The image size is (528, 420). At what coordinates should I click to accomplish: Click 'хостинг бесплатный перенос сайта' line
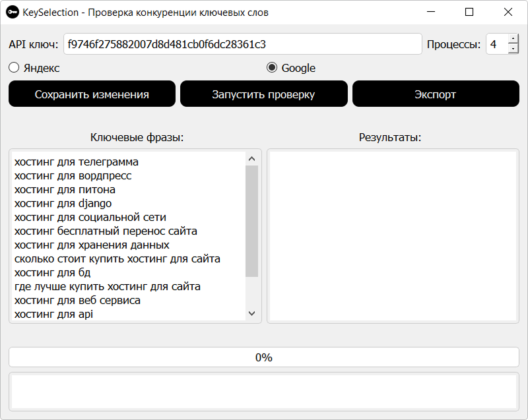click(106, 231)
